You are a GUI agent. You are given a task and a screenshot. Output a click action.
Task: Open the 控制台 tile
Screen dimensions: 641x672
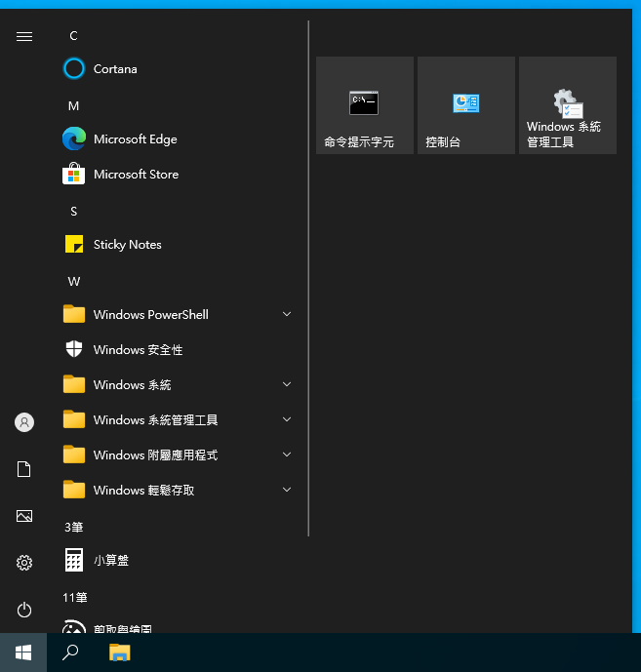pyautogui.click(x=466, y=105)
